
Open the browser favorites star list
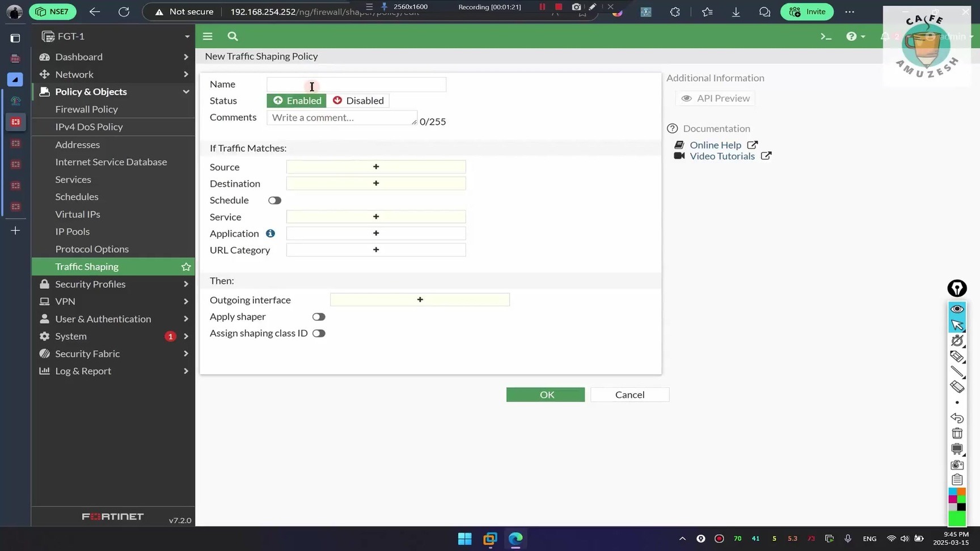click(707, 11)
